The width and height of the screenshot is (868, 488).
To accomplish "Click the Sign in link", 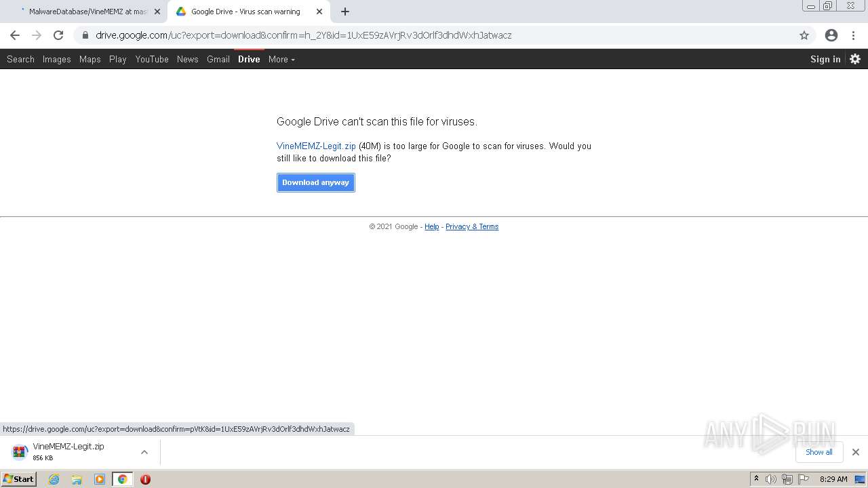I will click(825, 59).
